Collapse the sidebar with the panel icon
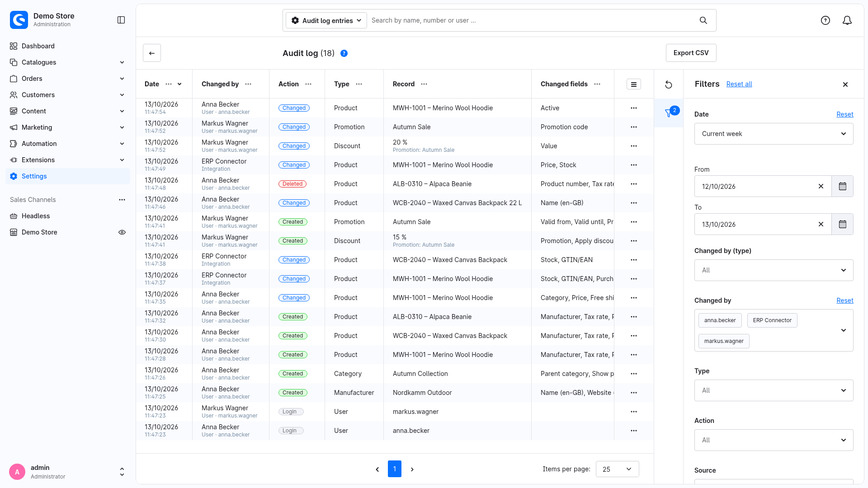Screen dimensions: 868x488 coord(121,20)
